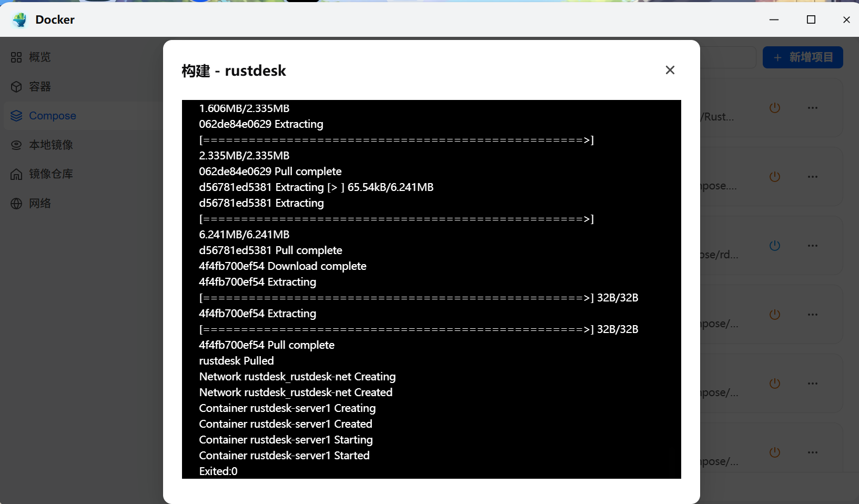Click the 概览 overview grid icon
Image resolution: width=859 pixels, height=504 pixels.
16,57
